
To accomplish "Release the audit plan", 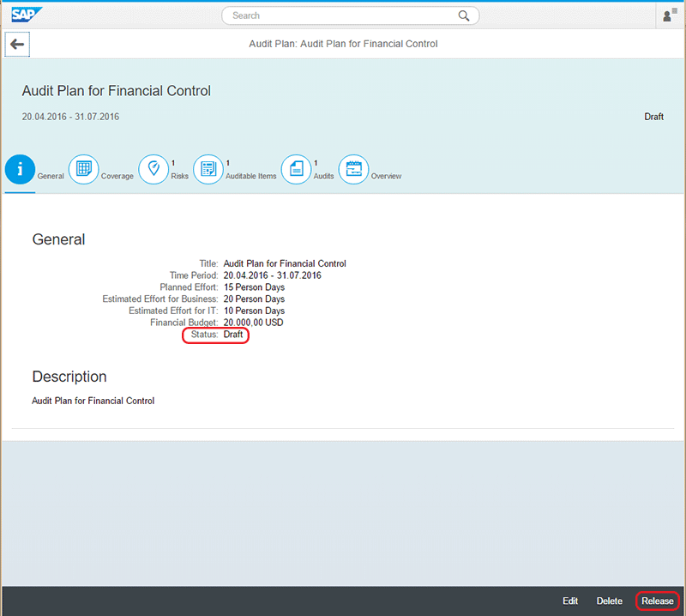I will 658,601.
